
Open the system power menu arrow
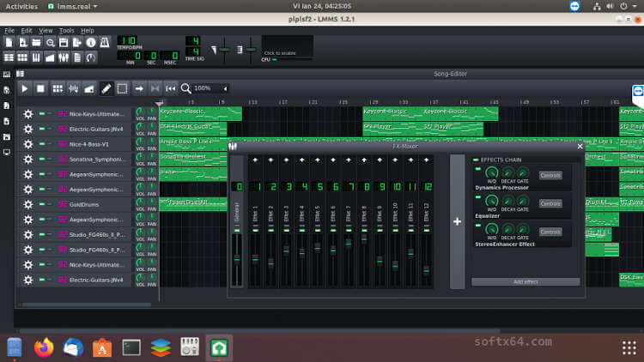tap(635, 6)
